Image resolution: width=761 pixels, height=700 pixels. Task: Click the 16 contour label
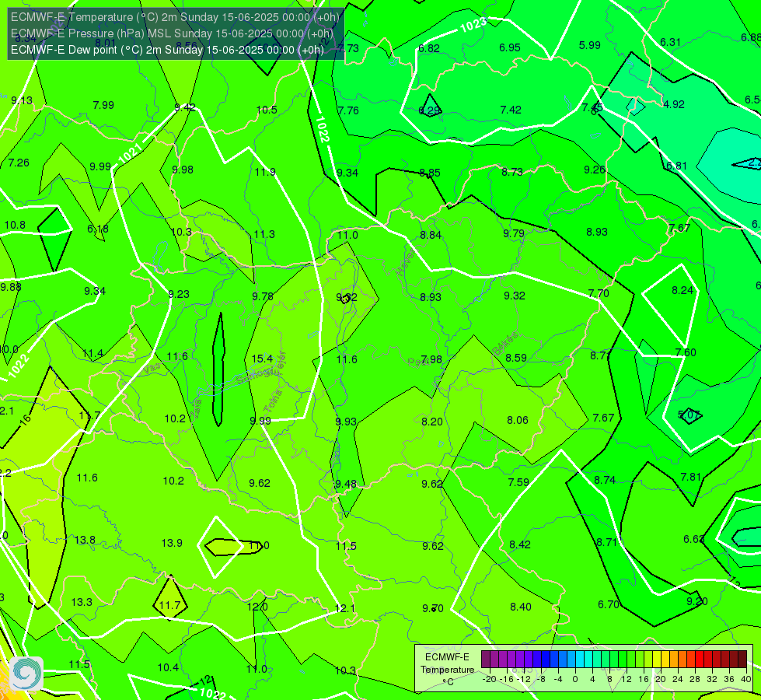(26, 420)
